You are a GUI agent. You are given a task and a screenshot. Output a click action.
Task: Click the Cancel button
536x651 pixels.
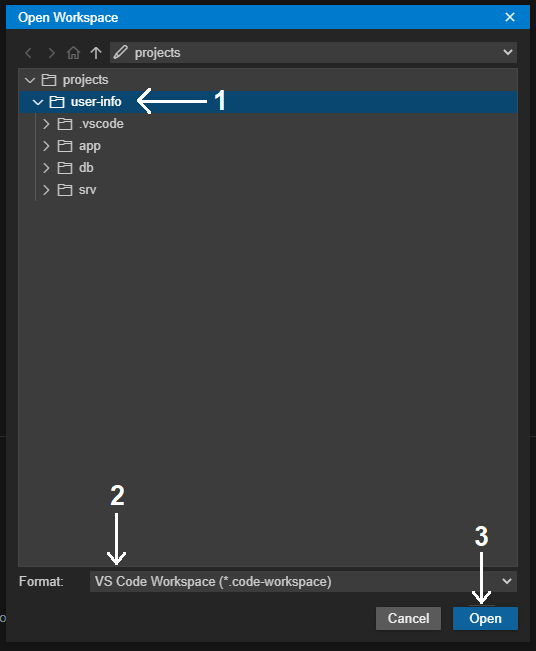pyautogui.click(x=409, y=618)
